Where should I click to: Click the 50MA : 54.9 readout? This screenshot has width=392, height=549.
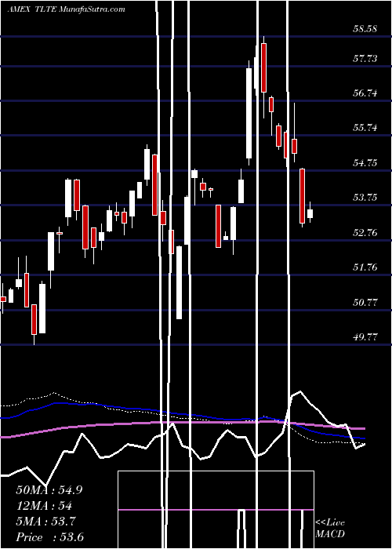(49, 490)
